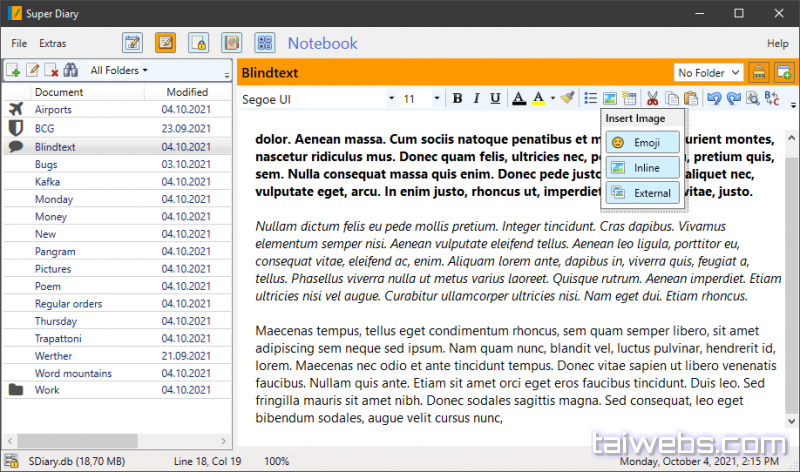
Task: Click the scissors cut icon
Action: pyautogui.click(x=652, y=98)
